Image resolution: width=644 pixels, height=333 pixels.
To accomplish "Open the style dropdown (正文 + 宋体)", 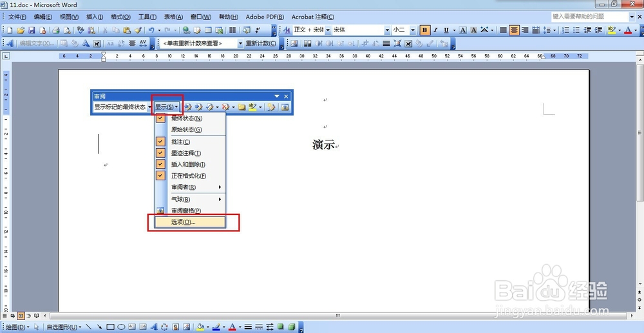I will 328,30.
